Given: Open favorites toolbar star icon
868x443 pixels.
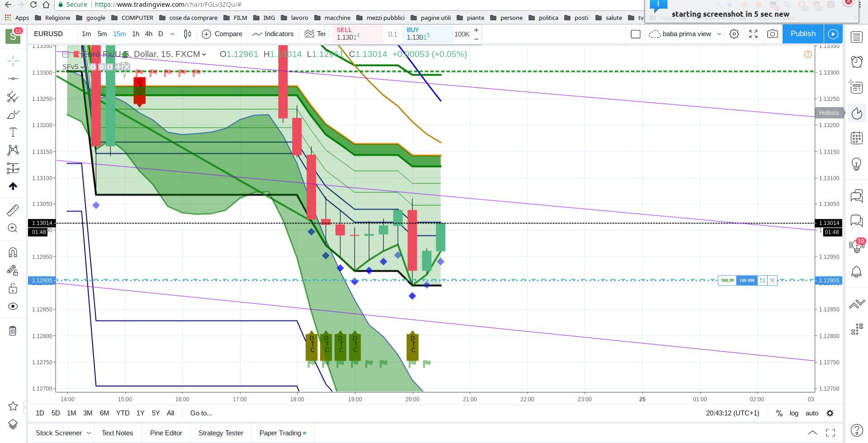Looking at the screenshot, I should tap(13, 406).
